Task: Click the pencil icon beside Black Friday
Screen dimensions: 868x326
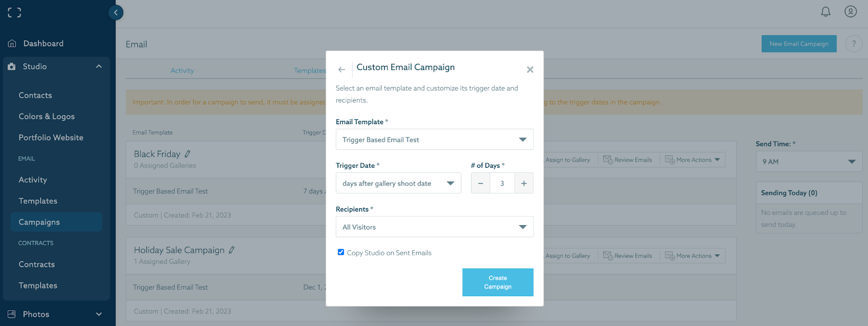Action: tap(187, 153)
